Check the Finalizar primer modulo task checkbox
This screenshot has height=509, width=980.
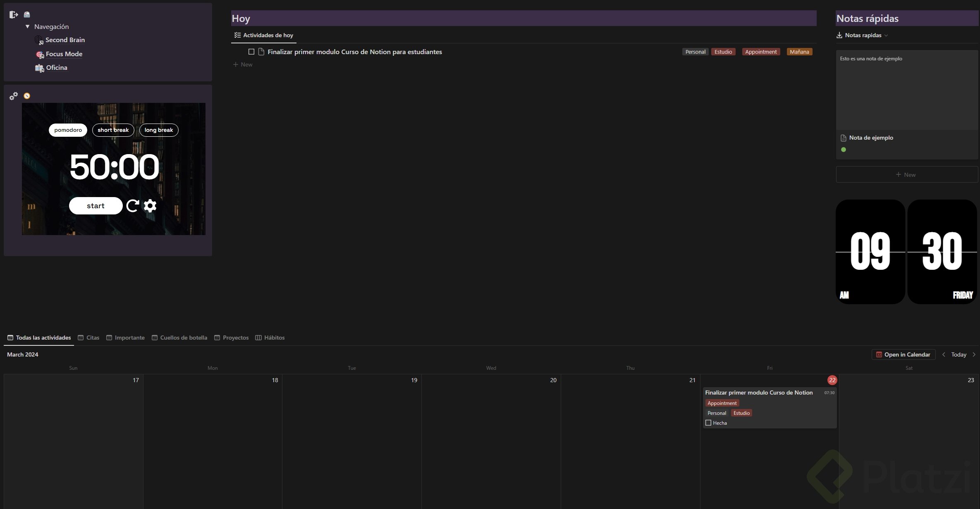click(251, 52)
